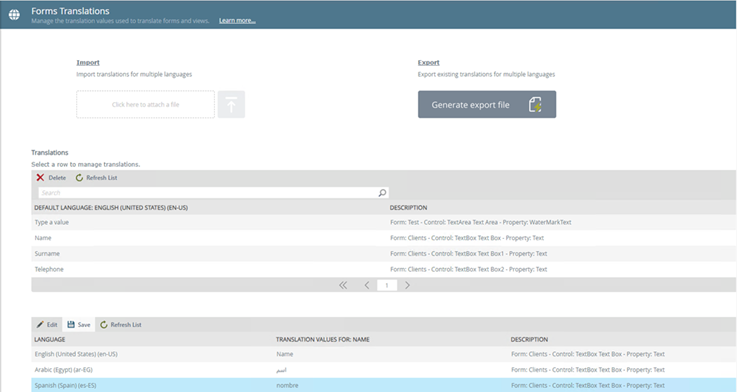
Task: Click the Edit pencil icon
Action: click(40, 324)
